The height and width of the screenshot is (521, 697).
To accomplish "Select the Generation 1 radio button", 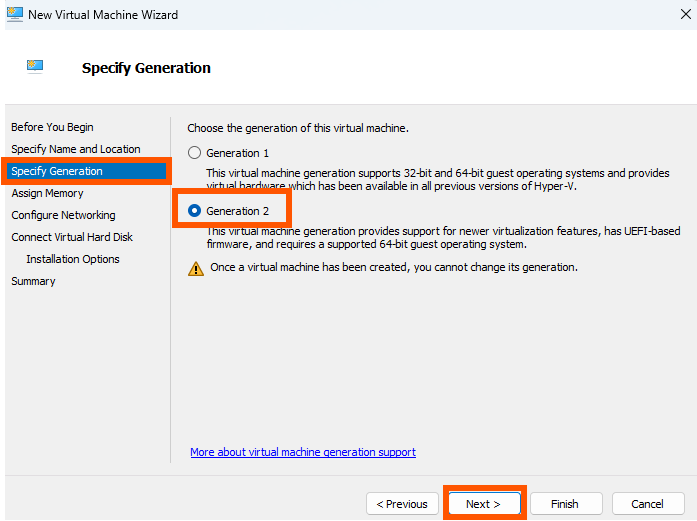I will [194, 153].
